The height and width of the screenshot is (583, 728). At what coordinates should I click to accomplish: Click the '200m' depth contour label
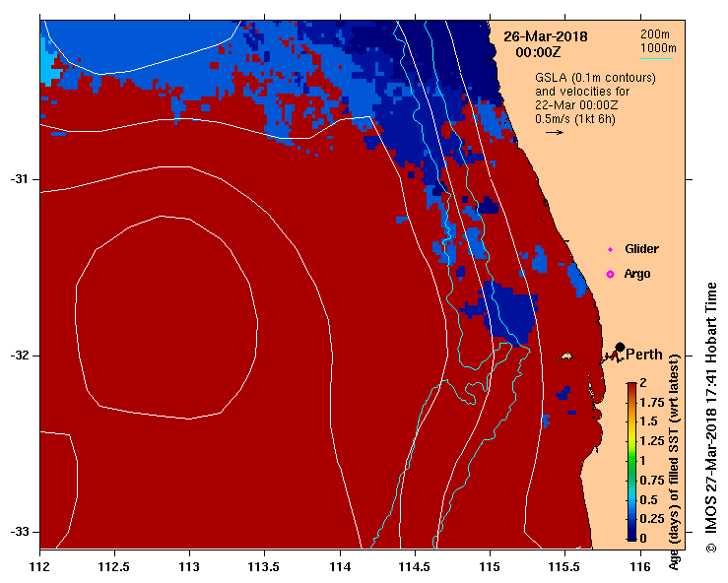click(655, 33)
